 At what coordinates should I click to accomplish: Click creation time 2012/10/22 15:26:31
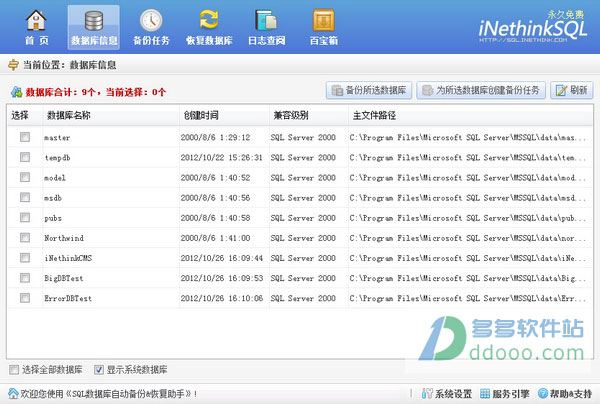pyautogui.click(x=222, y=157)
